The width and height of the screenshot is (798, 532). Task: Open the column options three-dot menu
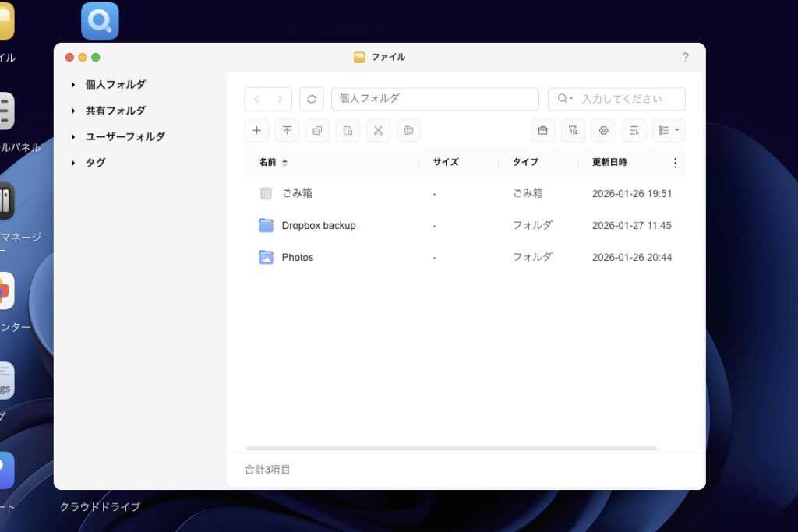675,163
